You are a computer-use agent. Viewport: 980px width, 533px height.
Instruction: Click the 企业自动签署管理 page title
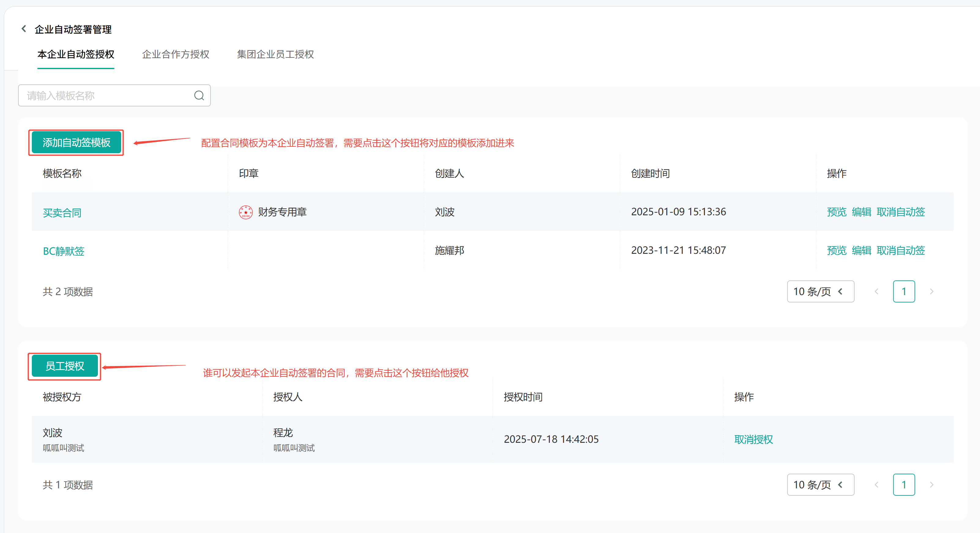(x=73, y=29)
